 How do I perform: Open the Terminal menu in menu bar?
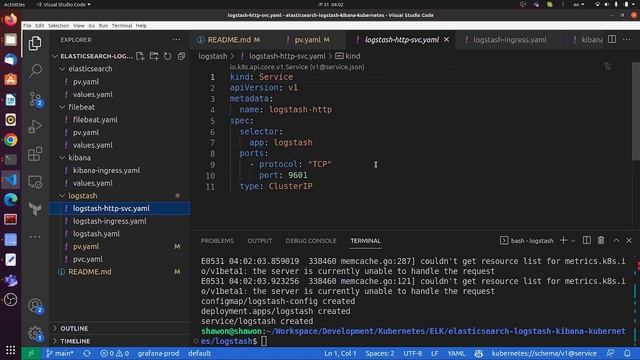[122, 25]
